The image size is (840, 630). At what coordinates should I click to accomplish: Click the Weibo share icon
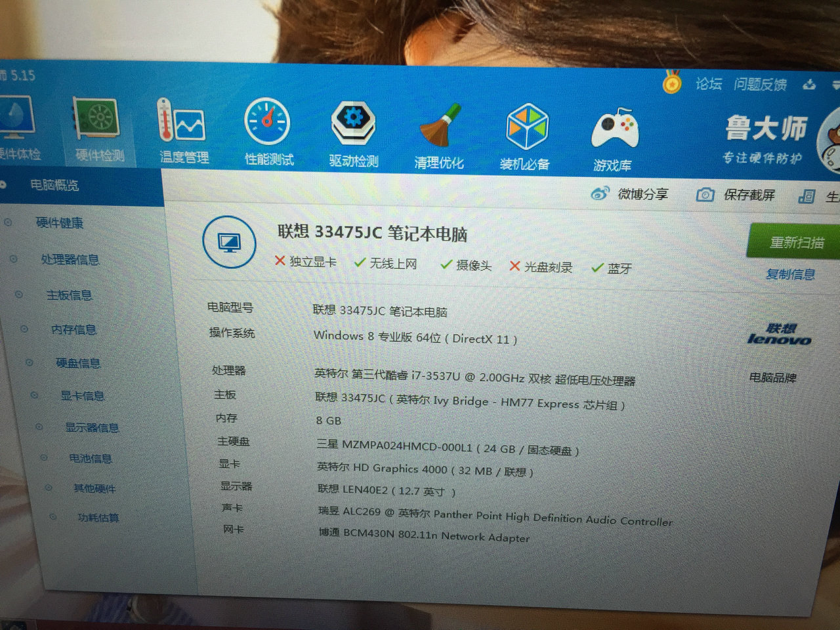(x=600, y=194)
